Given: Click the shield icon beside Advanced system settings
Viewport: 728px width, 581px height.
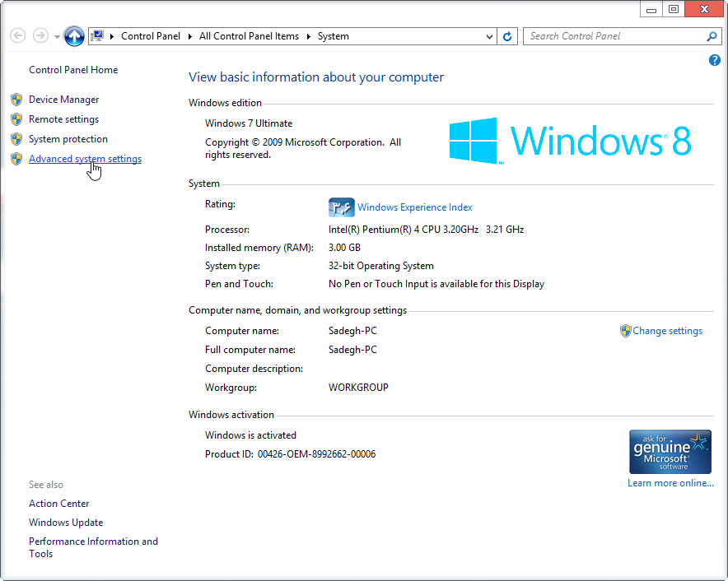Looking at the screenshot, I should pos(16,159).
